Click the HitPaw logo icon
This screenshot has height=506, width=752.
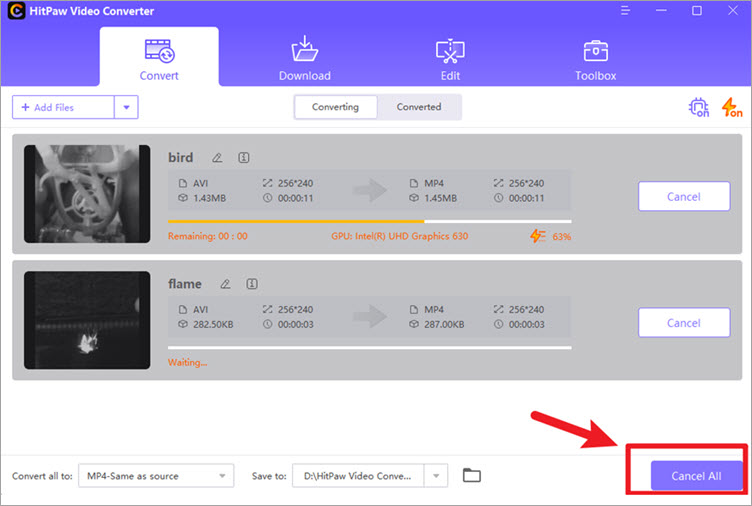(x=16, y=11)
